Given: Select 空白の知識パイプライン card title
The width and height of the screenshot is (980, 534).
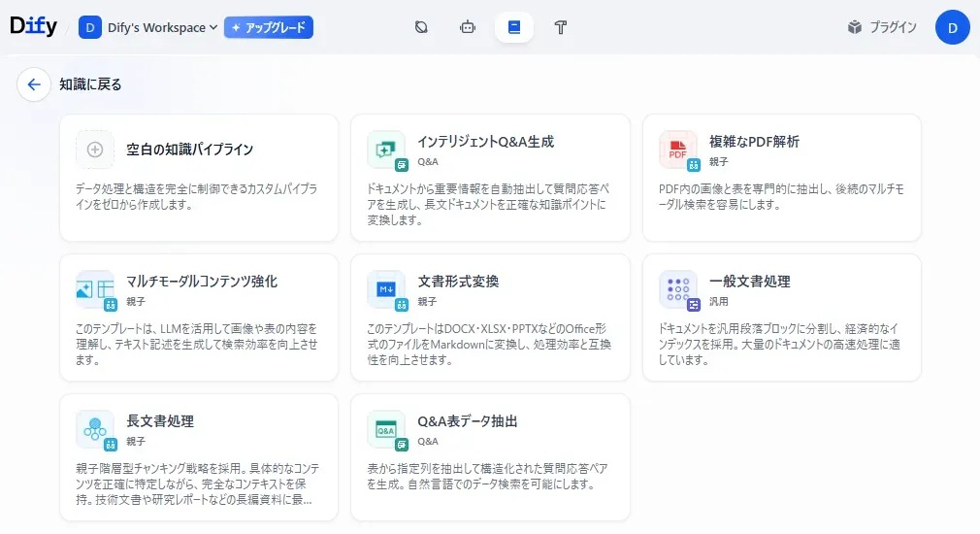Looking at the screenshot, I should pos(190,150).
